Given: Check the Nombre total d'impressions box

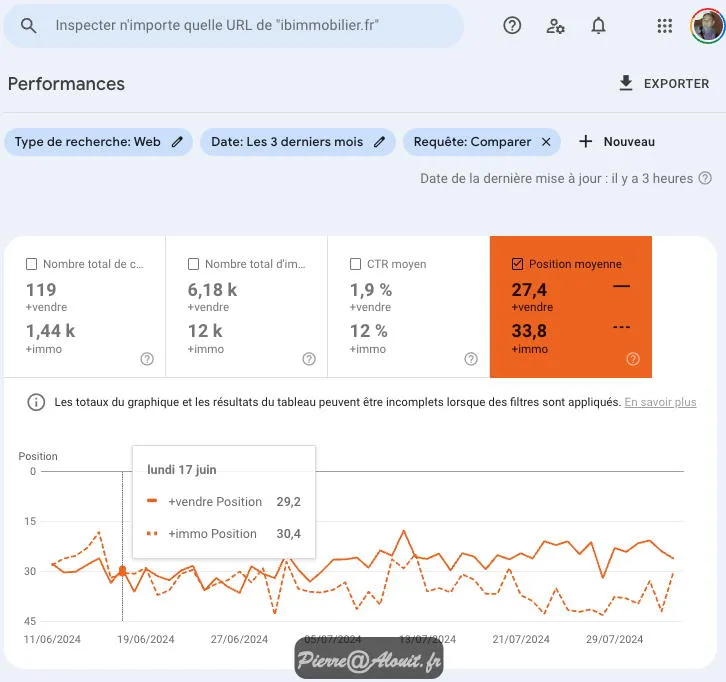Looking at the screenshot, I should [x=194, y=264].
